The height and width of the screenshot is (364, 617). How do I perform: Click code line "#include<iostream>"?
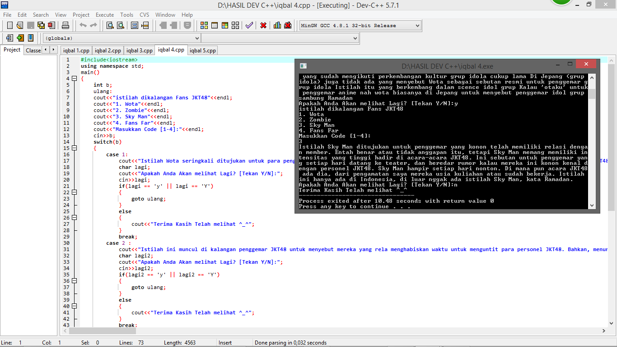(109, 60)
